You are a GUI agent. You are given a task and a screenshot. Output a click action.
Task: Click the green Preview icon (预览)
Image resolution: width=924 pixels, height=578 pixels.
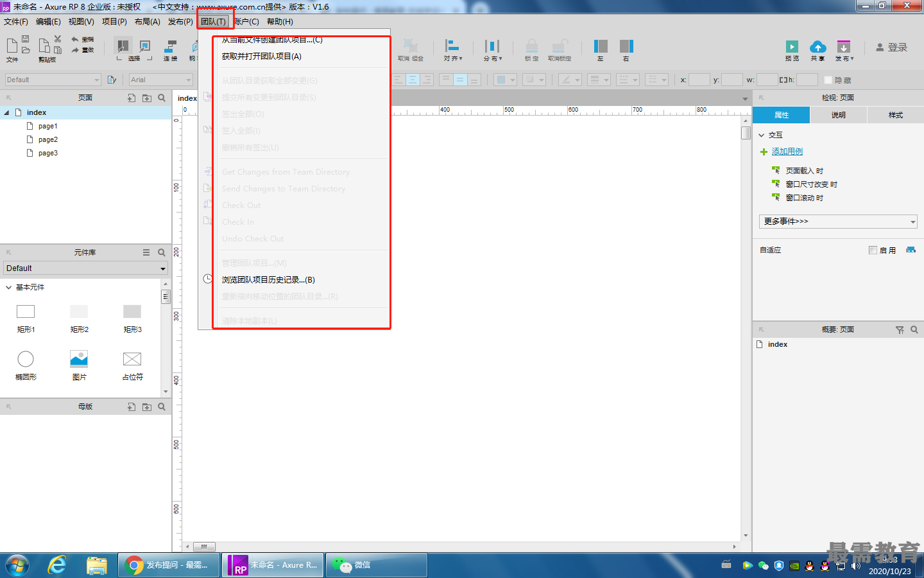pyautogui.click(x=792, y=46)
